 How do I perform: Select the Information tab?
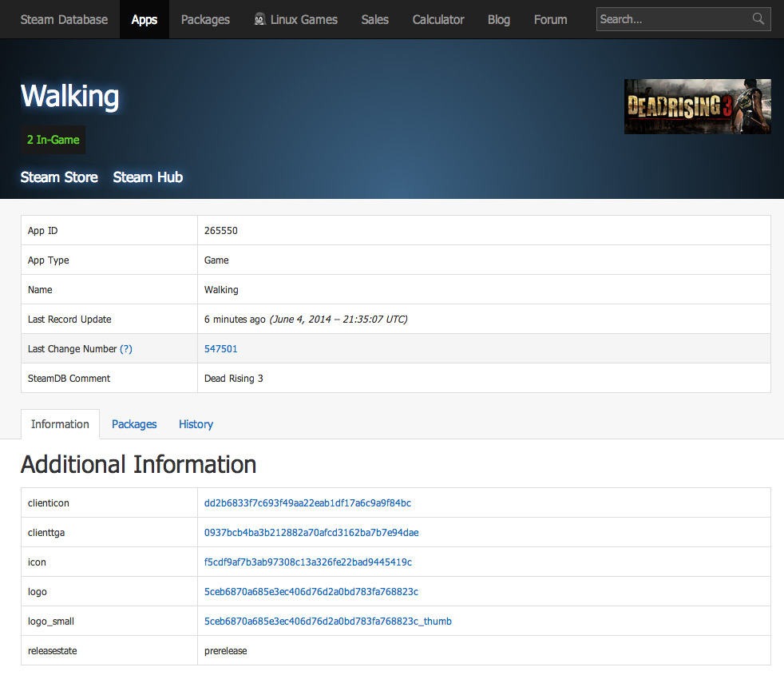[x=60, y=424]
